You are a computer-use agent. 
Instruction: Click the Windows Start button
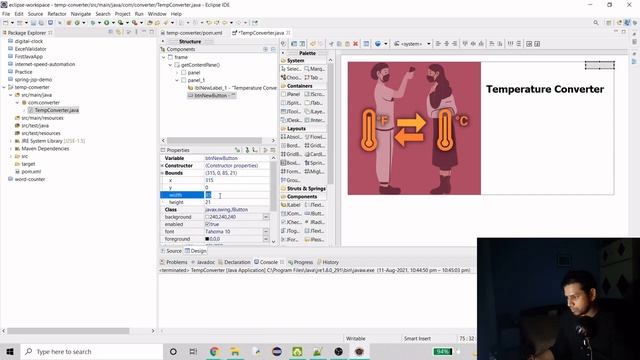point(10,351)
